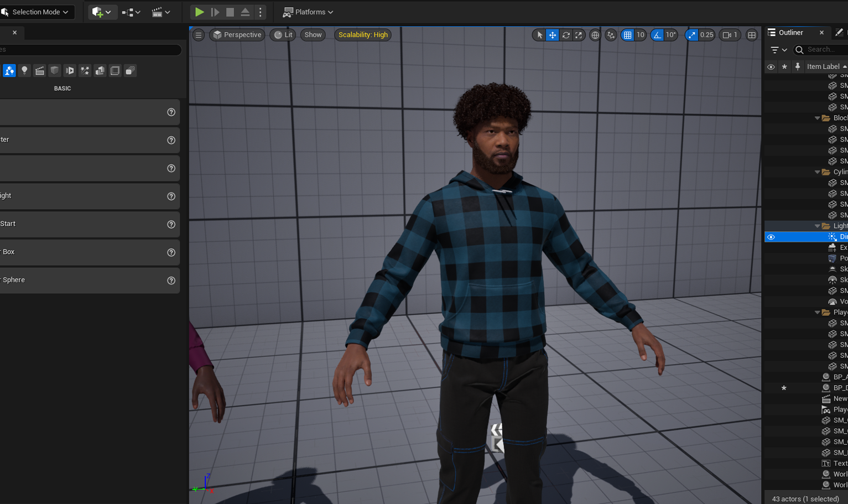This screenshot has width=848, height=504.
Task: Click Outliner unsaved asterisk column header
Action: click(x=784, y=66)
